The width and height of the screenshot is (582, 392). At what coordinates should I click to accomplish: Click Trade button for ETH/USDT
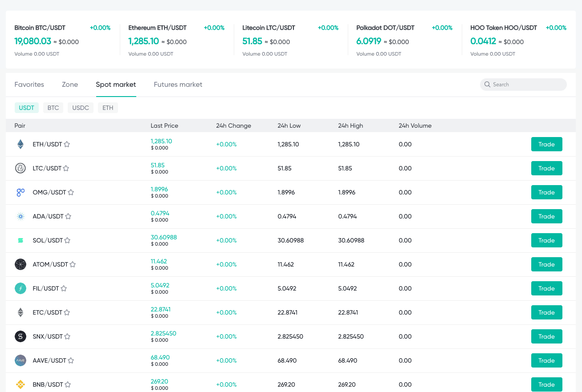[x=546, y=144]
